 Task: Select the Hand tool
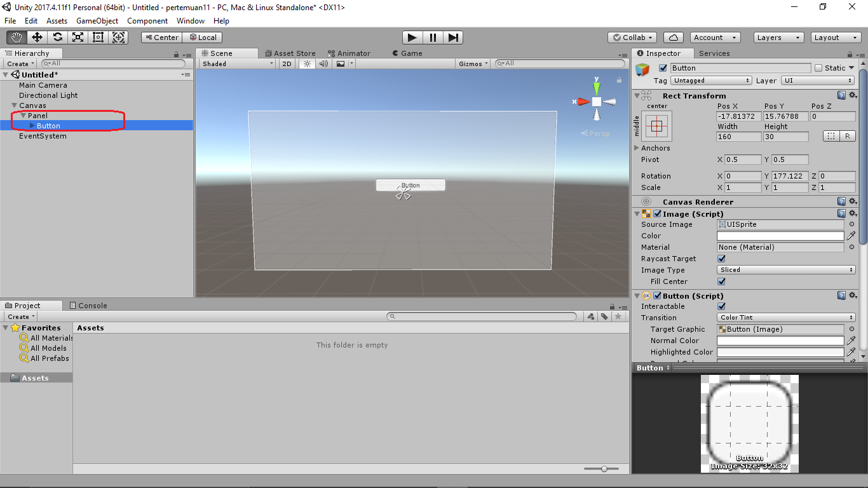point(17,37)
